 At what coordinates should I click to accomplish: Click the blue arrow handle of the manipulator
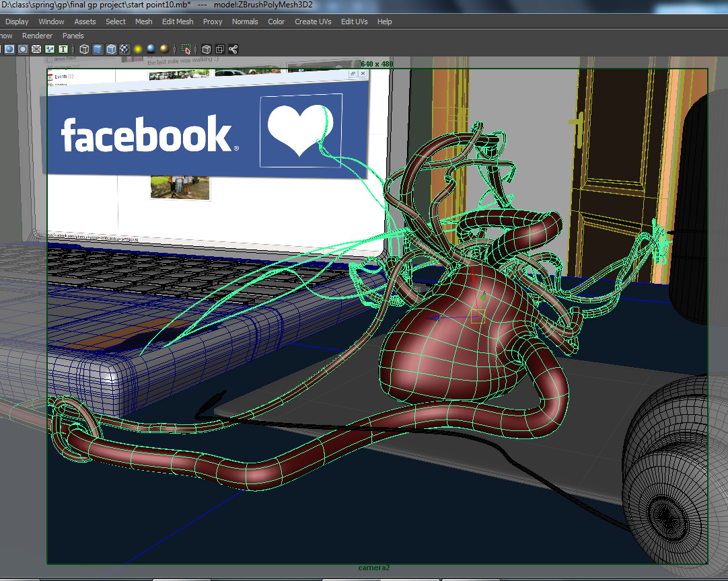click(x=434, y=318)
